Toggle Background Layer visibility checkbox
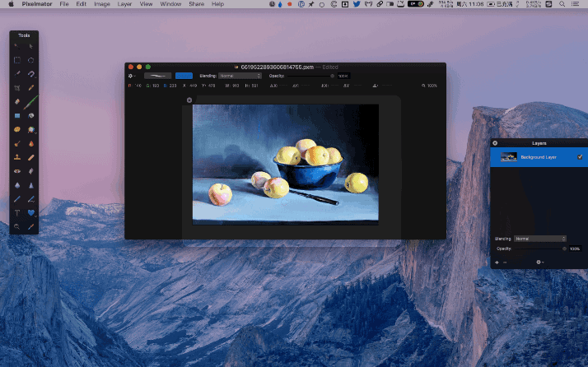Viewport: 588px width, 367px height. [580, 157]
